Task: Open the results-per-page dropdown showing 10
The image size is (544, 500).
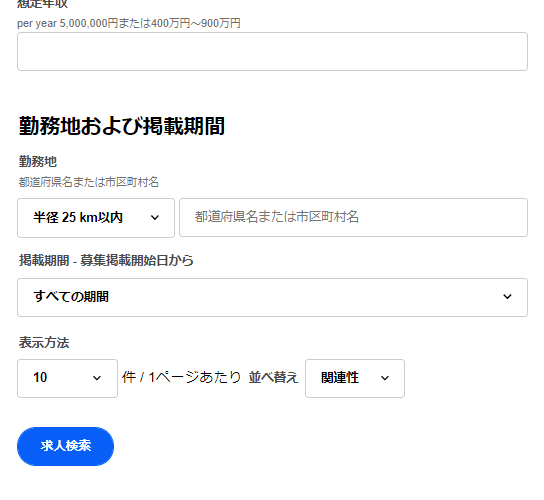Action: 67,378
